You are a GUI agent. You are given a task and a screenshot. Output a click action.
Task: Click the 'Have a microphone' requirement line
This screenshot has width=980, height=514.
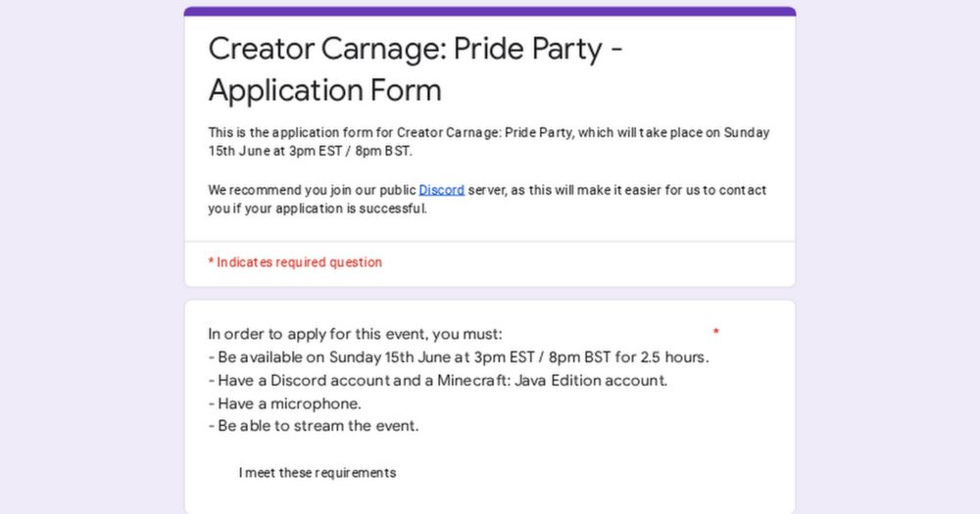pos(284,403)
